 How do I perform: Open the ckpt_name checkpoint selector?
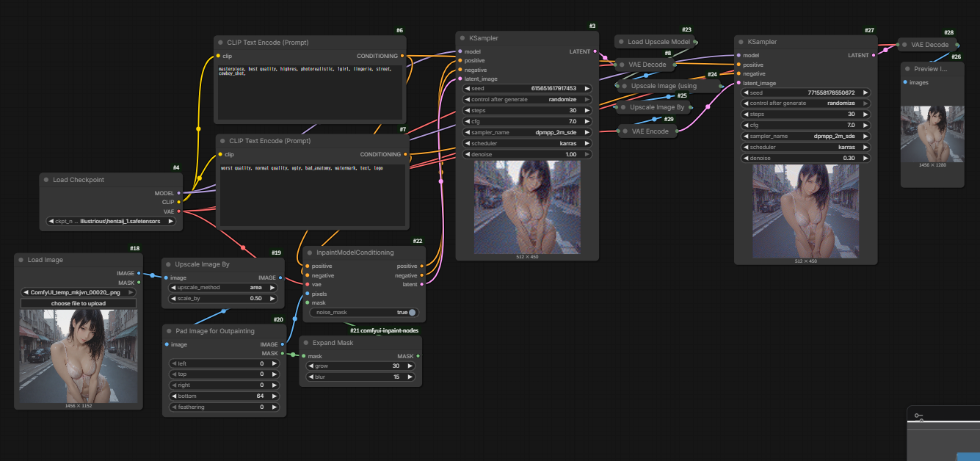(x=111, y=221)
